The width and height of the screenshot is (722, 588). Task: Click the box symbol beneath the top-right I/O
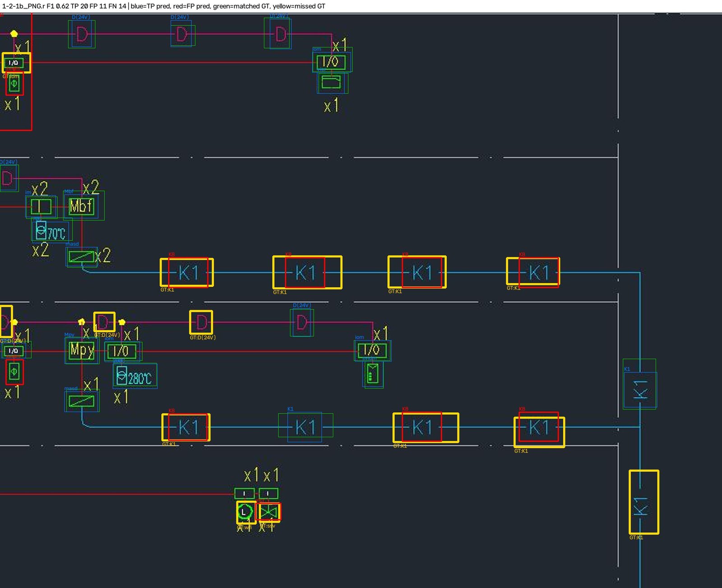pos(332,83)
